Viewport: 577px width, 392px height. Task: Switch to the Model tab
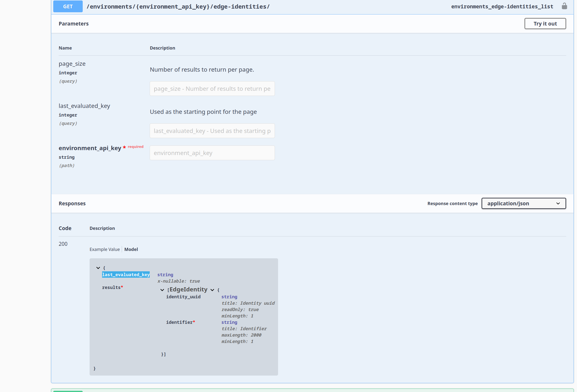131,249
